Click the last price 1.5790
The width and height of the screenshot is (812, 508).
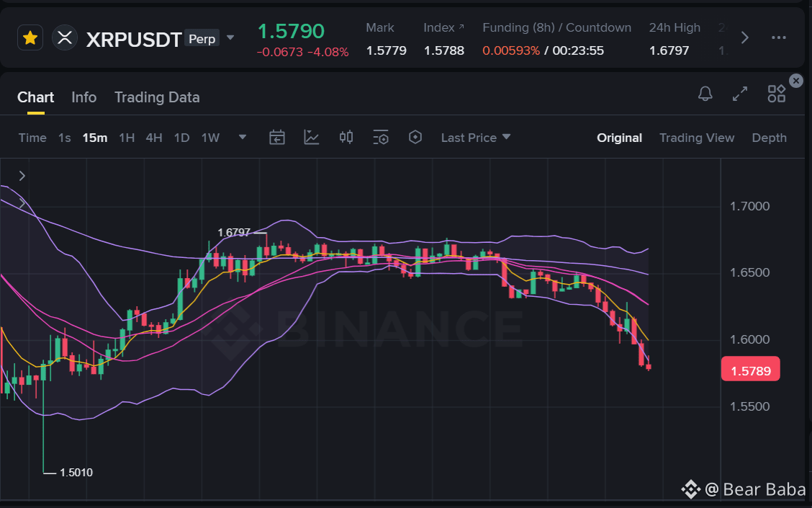pyautogui.click(x=291, y=31)
